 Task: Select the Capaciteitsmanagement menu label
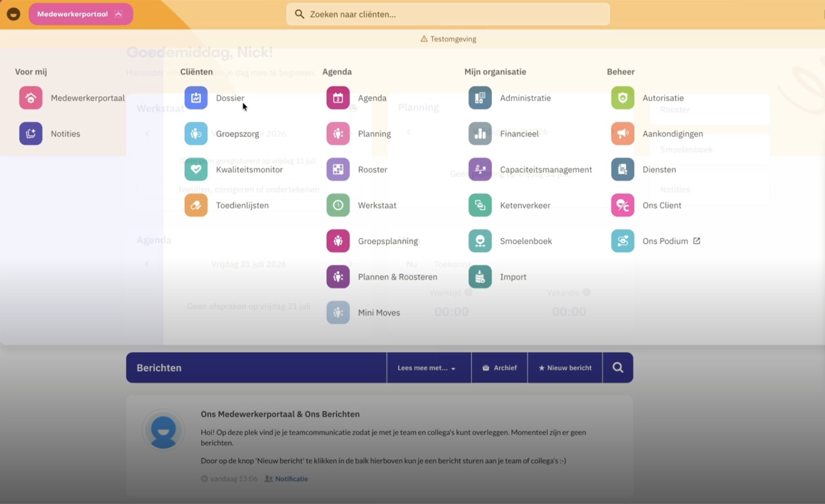(x=546, y=170)
